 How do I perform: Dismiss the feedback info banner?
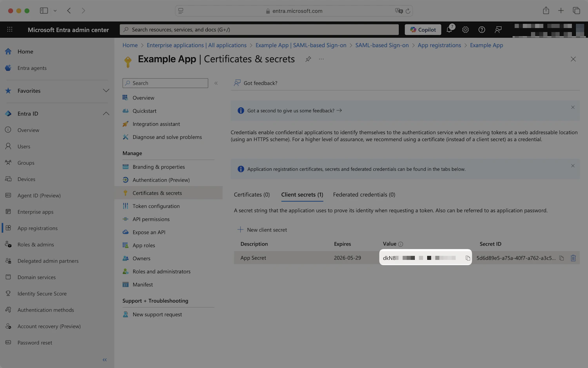point(573,107)
